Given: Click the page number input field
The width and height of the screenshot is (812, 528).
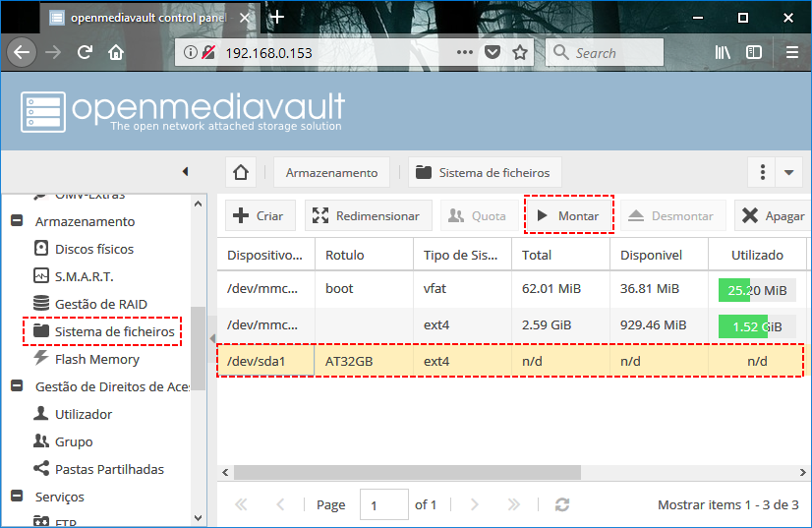Looking at the screenshot, I should tap(383, 504).
